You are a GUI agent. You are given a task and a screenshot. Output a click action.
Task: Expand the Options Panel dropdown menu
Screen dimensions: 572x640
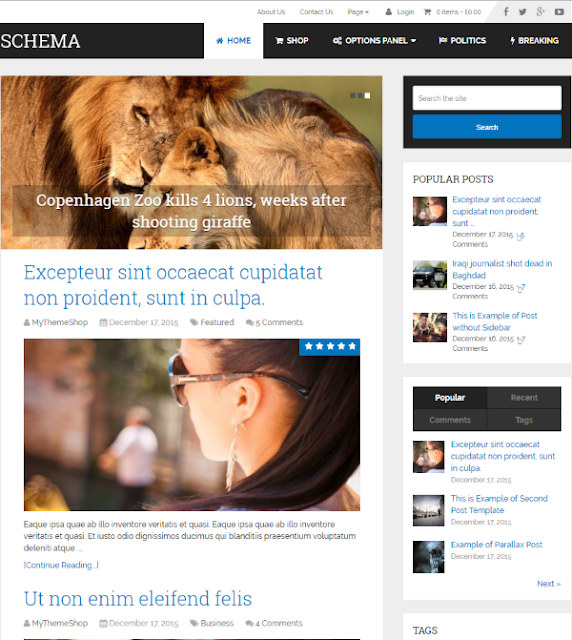click(x=374, y=41)
